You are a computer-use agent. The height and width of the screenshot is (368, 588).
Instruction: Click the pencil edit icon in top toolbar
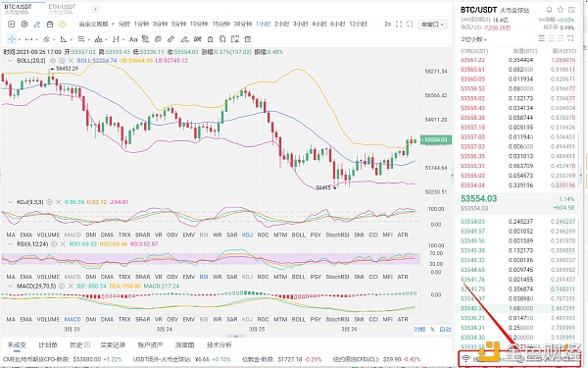click(x=37, y=25)
